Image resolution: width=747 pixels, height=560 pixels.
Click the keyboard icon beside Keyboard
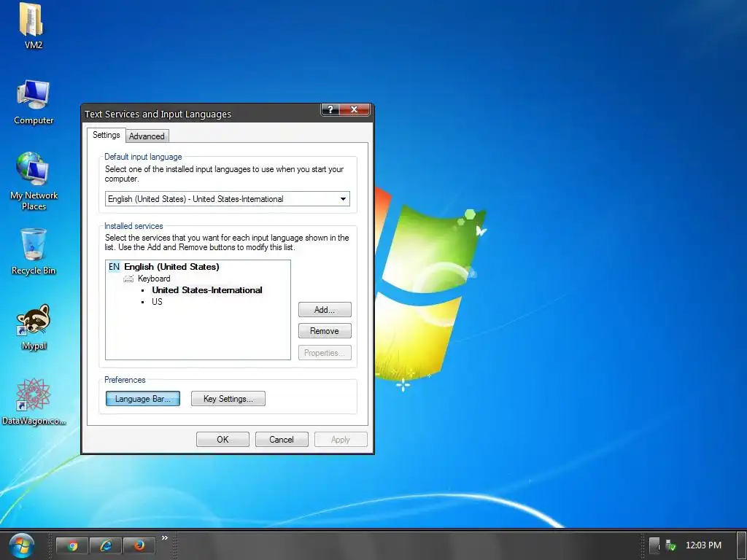coord(128,279)
